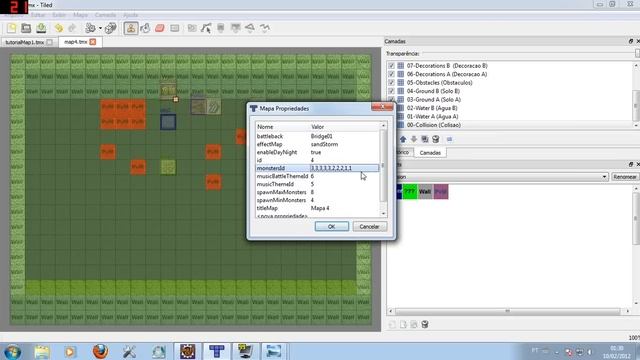640x360 pixels.
Task: Select the Stamp Brush tool
Action: pos(131,28)
